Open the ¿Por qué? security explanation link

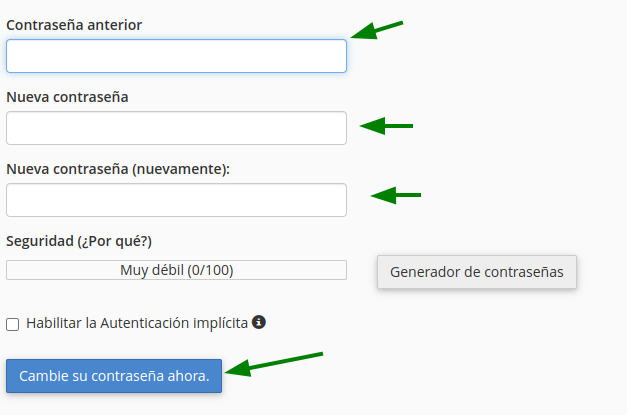pyautogui.click(x=117, y=241)
